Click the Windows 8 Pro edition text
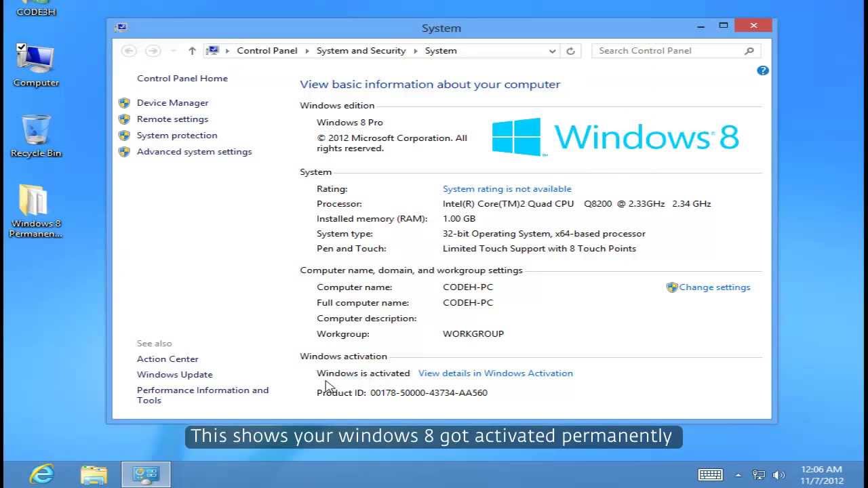 [350, 123]
